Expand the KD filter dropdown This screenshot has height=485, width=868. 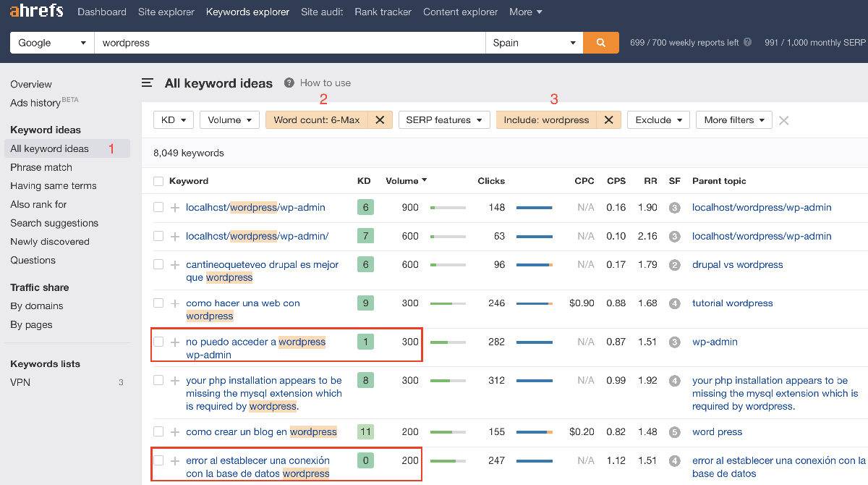click(x=174, y=120)
